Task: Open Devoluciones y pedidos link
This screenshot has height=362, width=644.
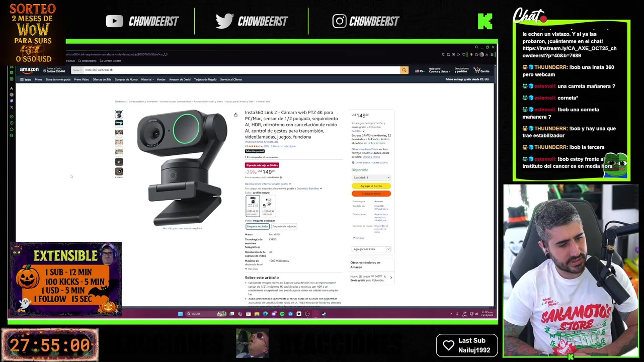Action: pos(461,70)
